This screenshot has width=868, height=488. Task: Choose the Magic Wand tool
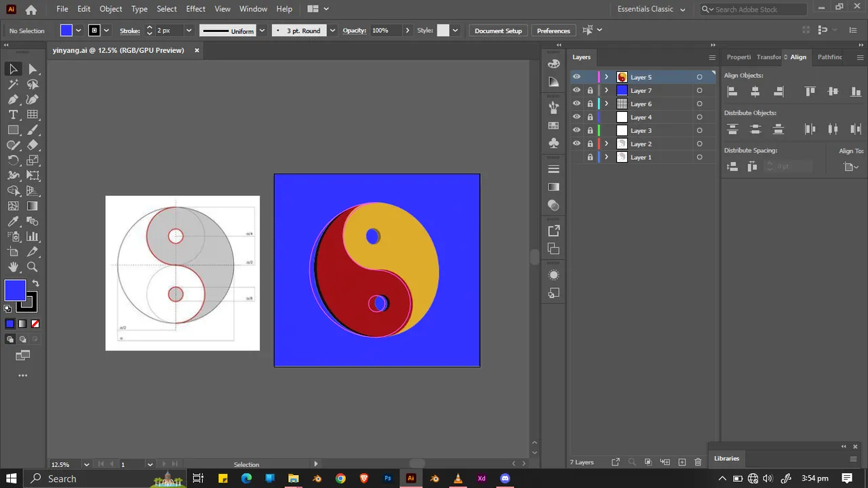tap(13, 84)
